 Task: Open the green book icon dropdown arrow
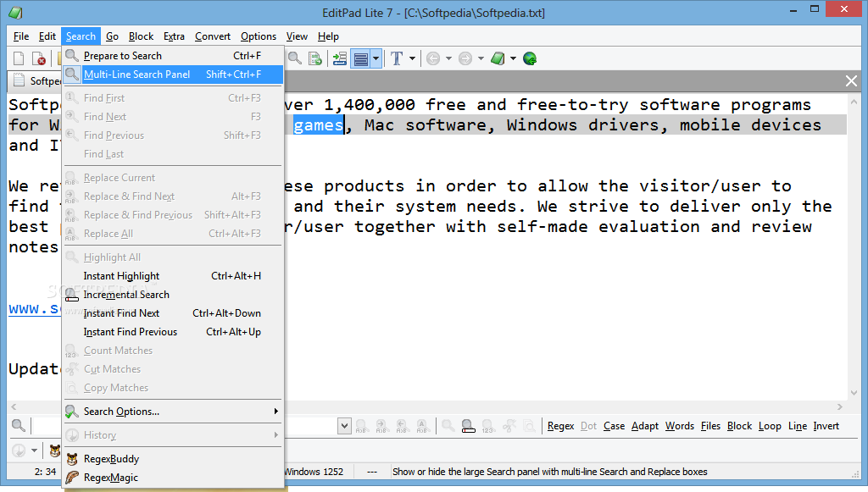coord(513,58)
